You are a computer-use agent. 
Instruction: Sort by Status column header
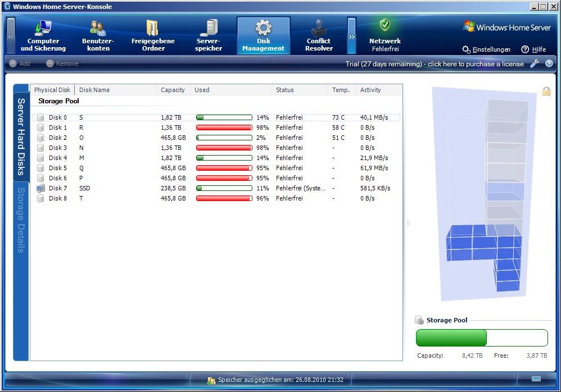click(300, 90)
